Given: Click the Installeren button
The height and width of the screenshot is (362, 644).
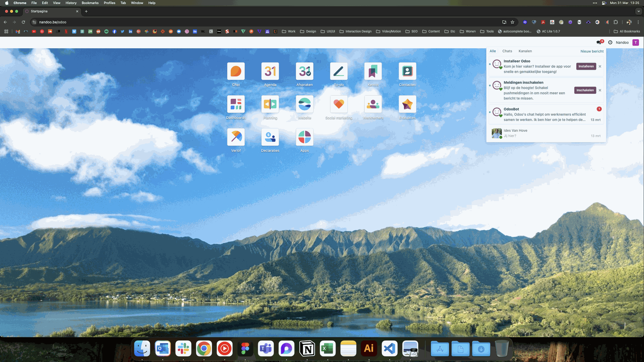Looking at the screenshot, I should 586,66.
